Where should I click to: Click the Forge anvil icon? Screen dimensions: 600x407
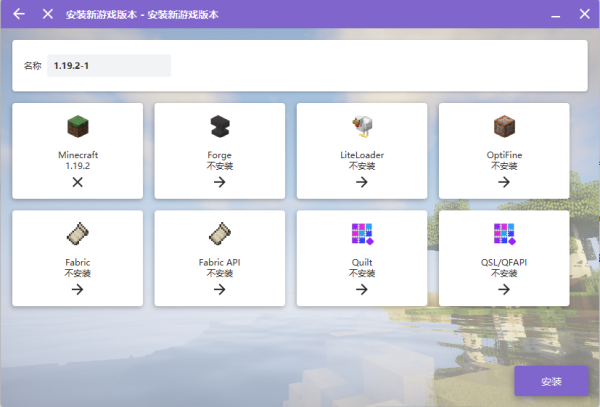(220, 126)
